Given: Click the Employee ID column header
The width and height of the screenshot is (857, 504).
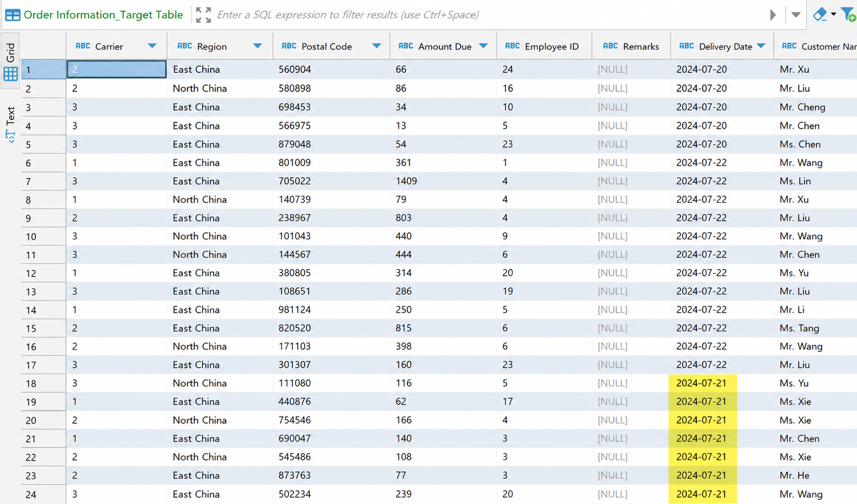Looking at the screenshot, I should [544, 46].
